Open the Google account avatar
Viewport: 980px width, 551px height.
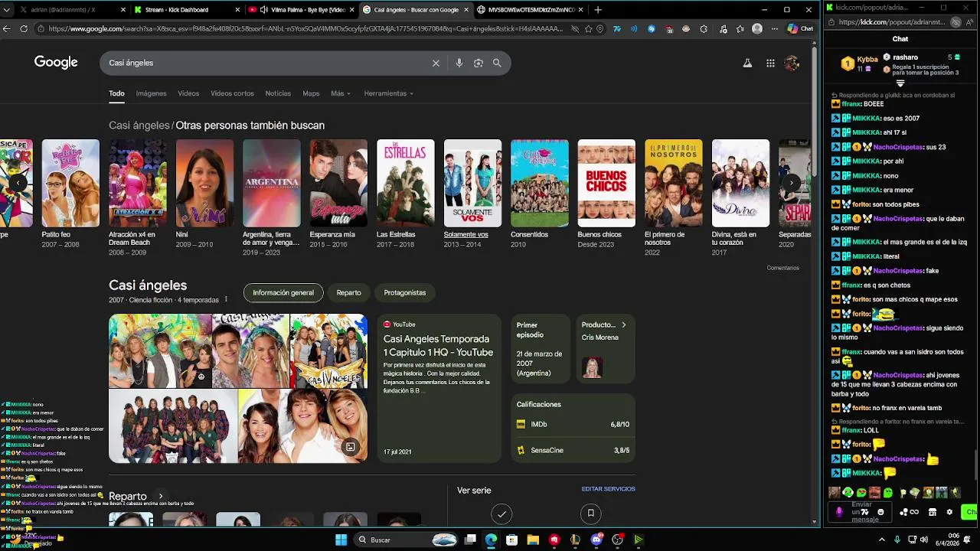click(x=792, y=64)
